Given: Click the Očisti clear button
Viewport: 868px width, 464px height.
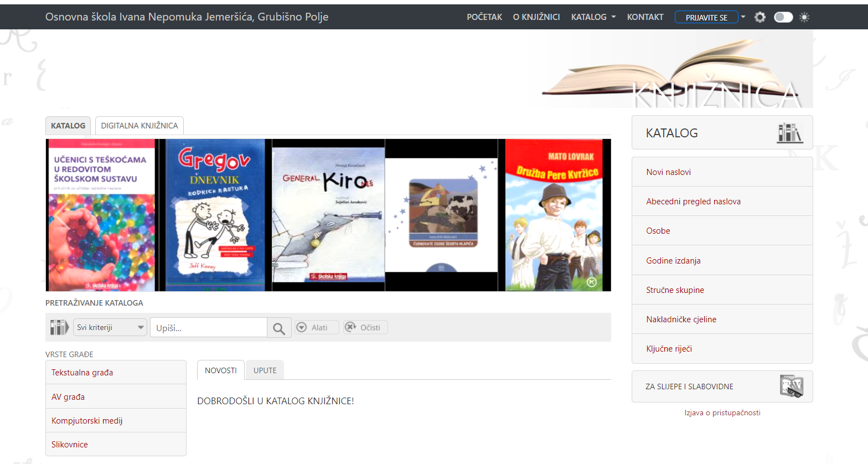Looking at the screenshot, I should [365, 327].
